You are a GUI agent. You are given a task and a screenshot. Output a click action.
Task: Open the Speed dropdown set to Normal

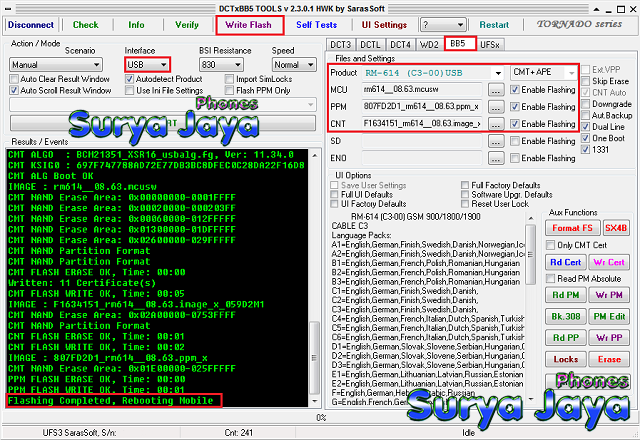click(294, 64)
